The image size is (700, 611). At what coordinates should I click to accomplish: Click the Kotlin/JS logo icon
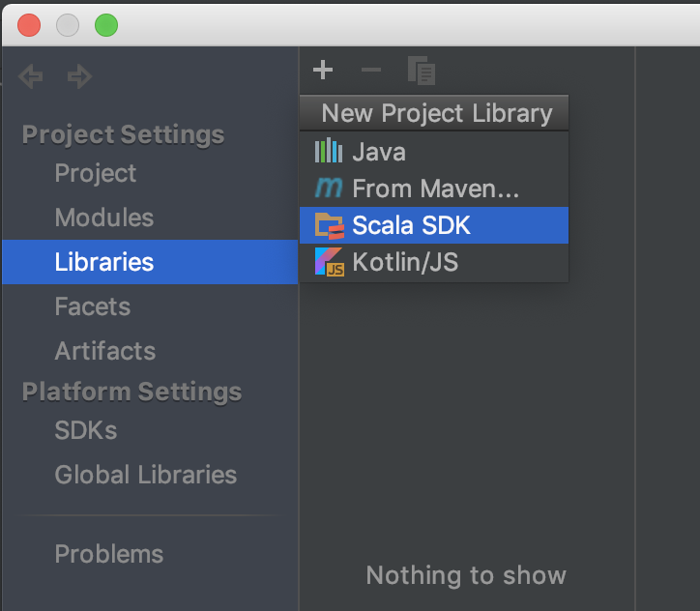click(x=330, y=262)
